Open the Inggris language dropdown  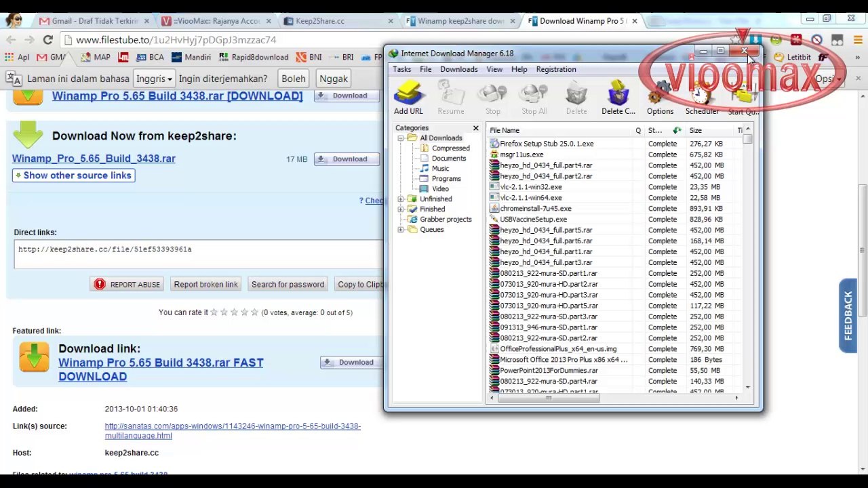point(154,79)
